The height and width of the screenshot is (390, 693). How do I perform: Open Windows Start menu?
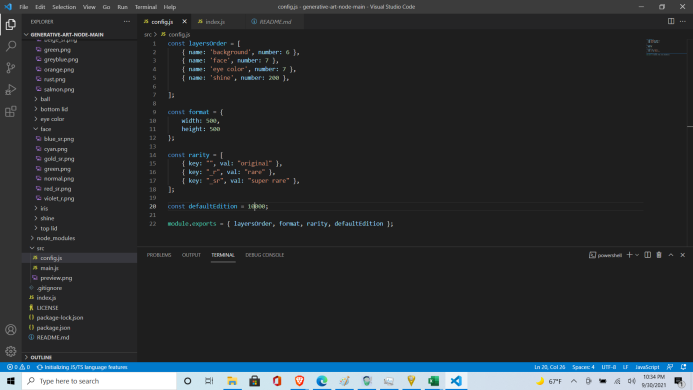(x=11, y=381)
